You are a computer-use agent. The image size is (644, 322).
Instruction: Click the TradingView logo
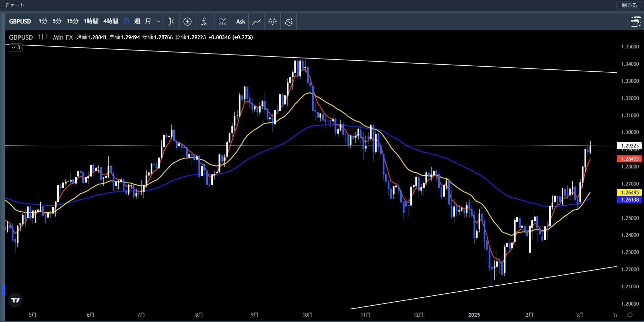click(15, 300)
